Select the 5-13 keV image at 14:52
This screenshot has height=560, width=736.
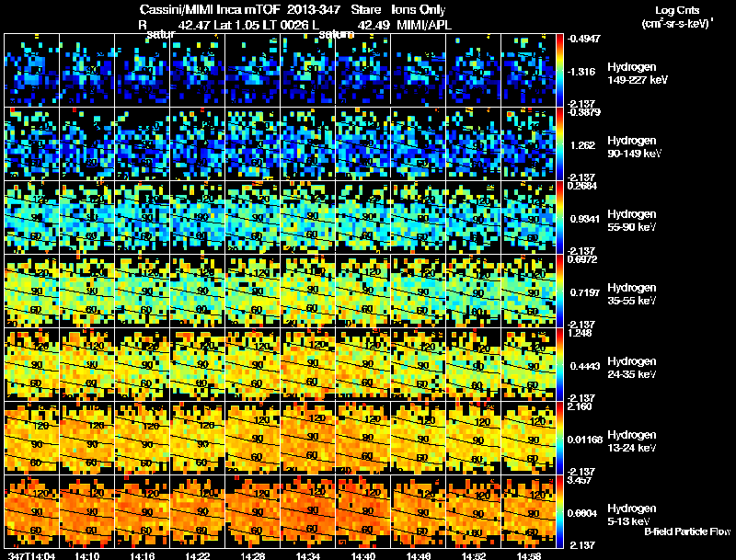click(x=474, y=511)
